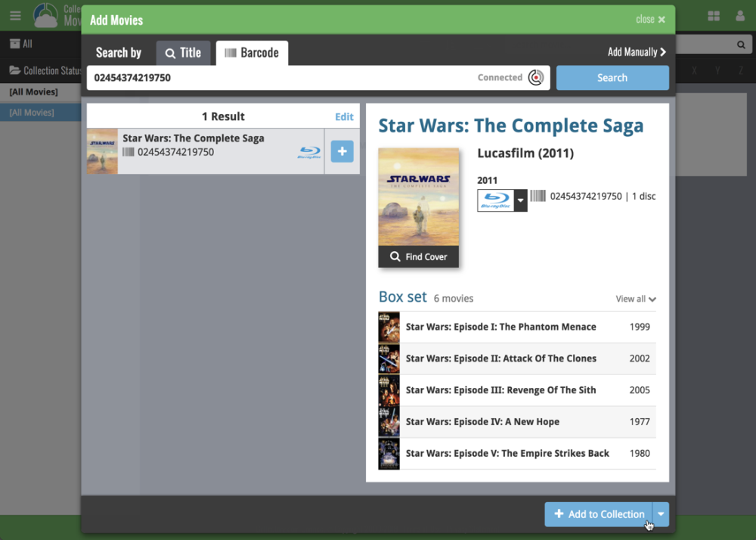Image resolution: width=756 pixels, height=540 pixels.
Task: Click the search magnifier in the background window
Action: coord(741,45)
